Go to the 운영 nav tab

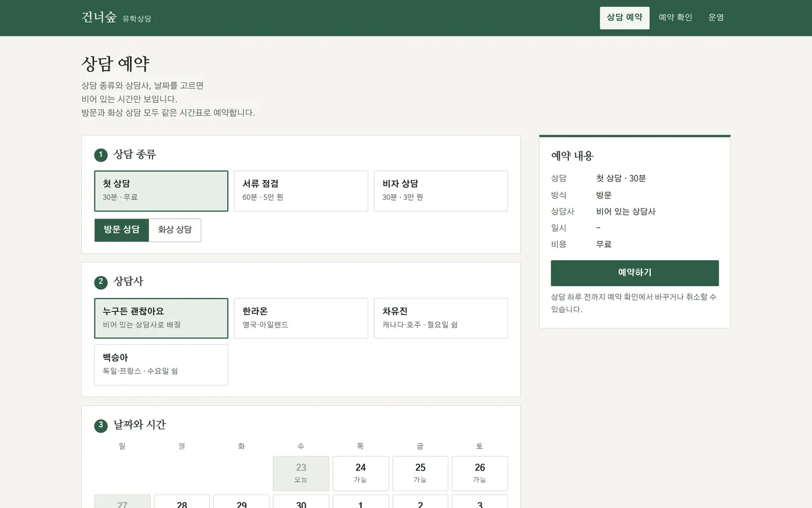point(716,17)
